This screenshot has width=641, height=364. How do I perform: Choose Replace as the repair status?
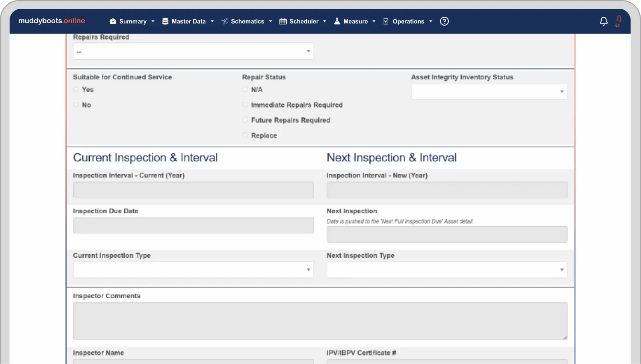pos(245,135)
